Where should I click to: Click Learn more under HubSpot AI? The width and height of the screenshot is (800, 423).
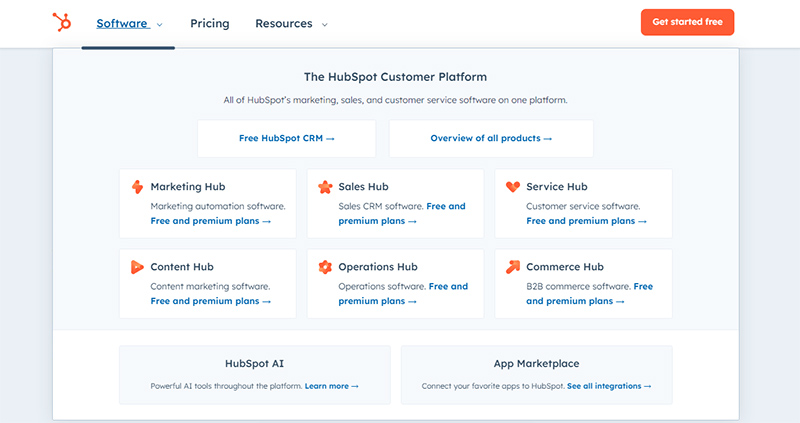coord(332,386)
